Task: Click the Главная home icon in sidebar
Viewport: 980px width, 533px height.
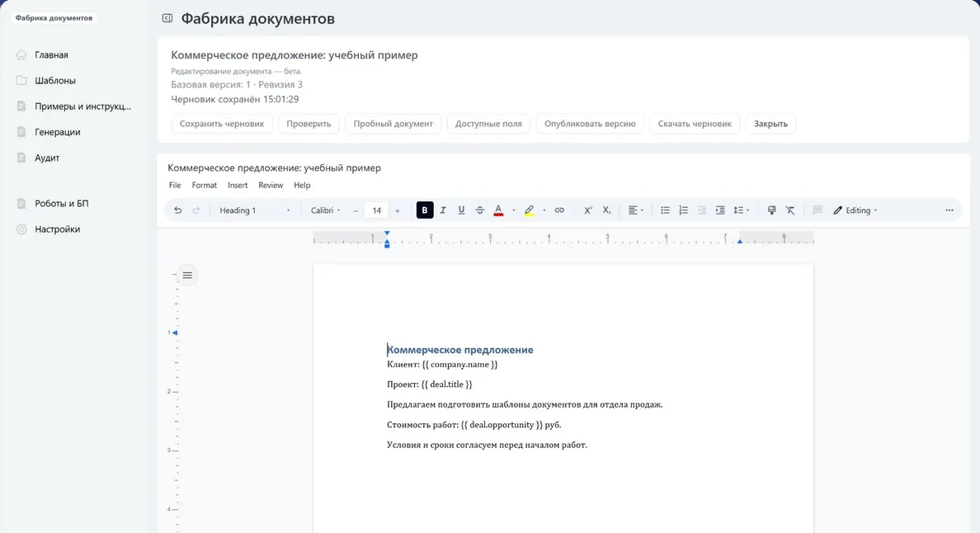Action: [x=21, y=55]
